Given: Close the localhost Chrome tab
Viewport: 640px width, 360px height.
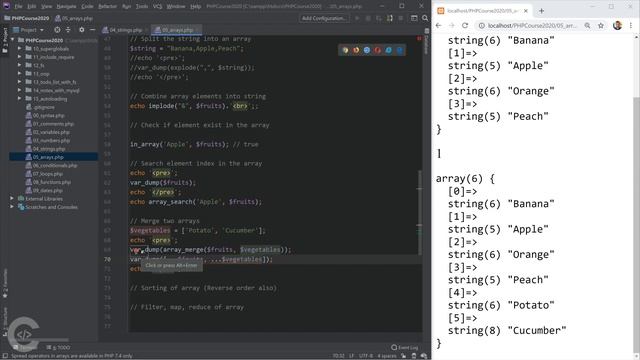Looking at the screenshot, I should (526, 11).
